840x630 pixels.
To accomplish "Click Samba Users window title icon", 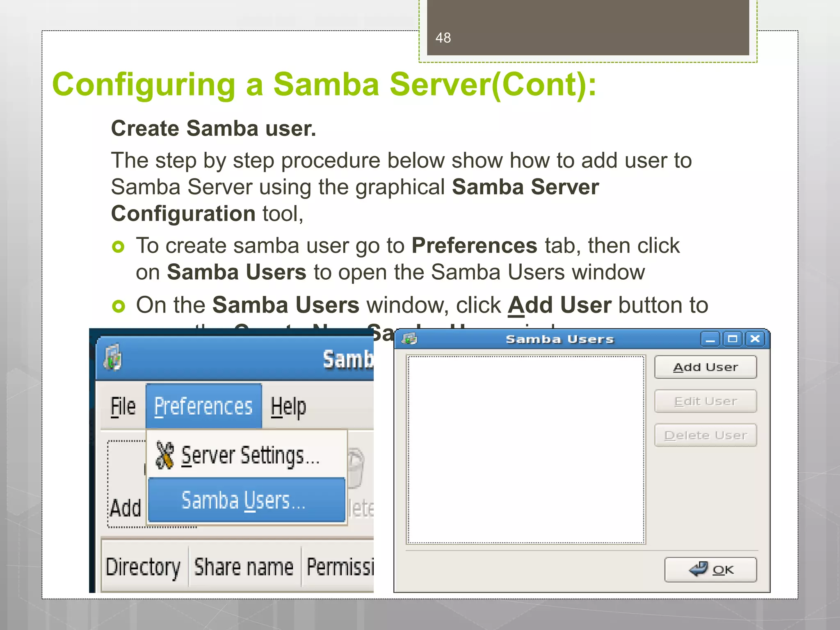I will click(x=409, y=339).
